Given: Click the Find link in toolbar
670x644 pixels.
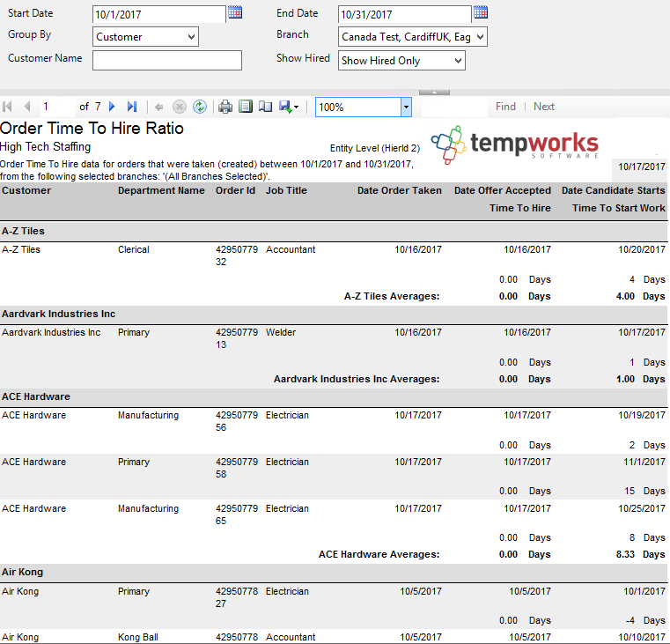Looking at the screenshot, I should pyautogui.click(x=505, y=107).
